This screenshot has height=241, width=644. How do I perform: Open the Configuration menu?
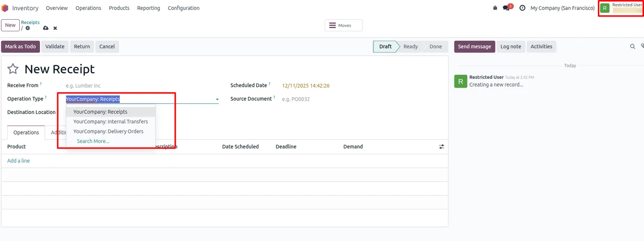[184, 8]
